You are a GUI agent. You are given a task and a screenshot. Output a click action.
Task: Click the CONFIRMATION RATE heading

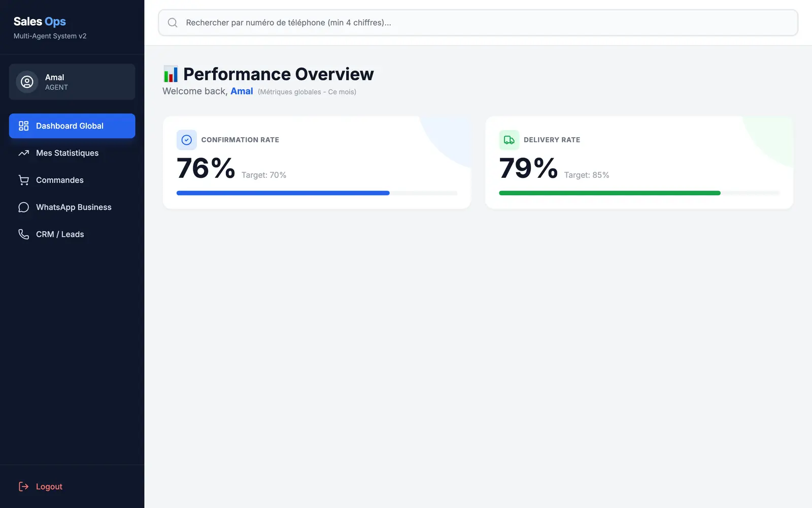(240, 140)
